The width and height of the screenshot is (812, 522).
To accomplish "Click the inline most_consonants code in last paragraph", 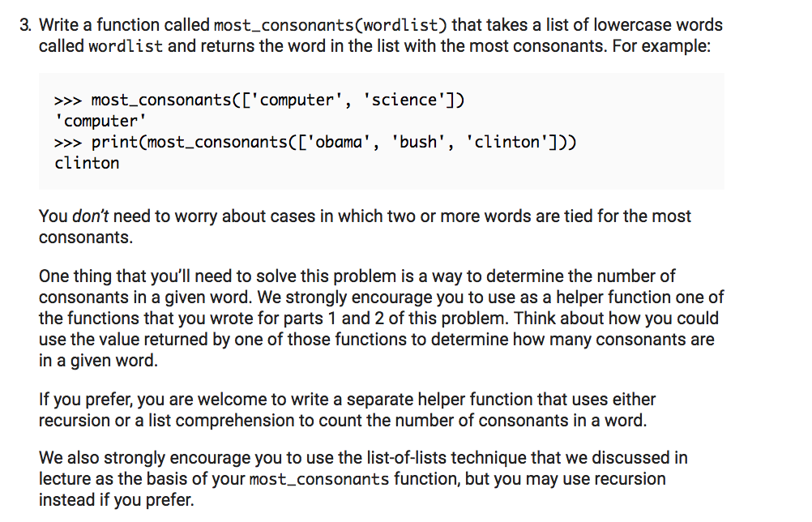I will point(319,479).
